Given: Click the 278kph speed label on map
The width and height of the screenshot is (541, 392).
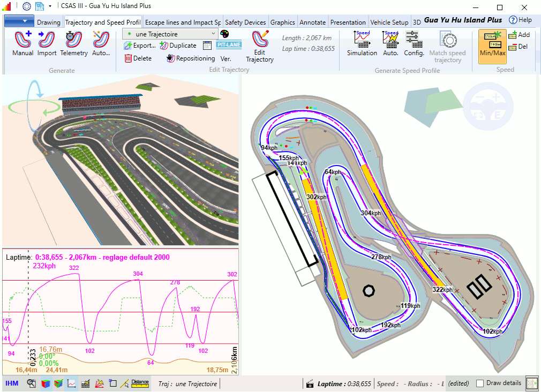Looking at the screenshot, I should pos(381,257).
